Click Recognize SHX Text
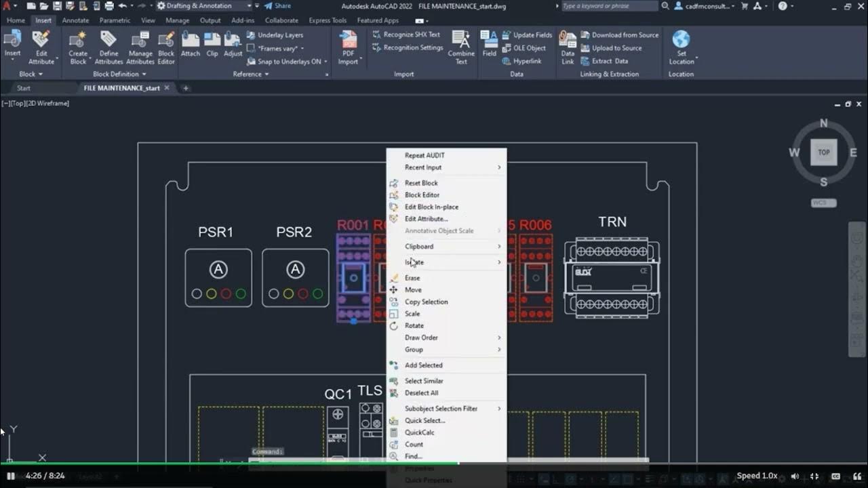The image size is (868, 488). click(x=406, y=35)
